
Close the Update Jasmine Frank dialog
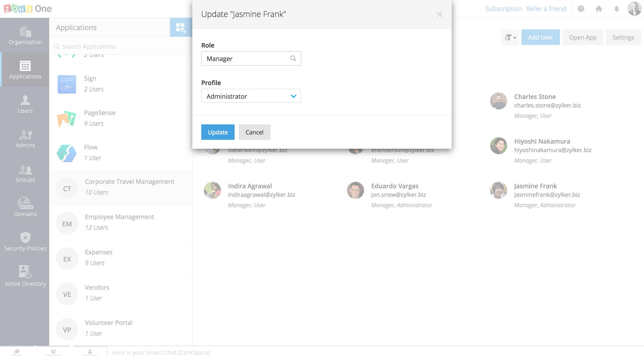click(x=439, y=14)
